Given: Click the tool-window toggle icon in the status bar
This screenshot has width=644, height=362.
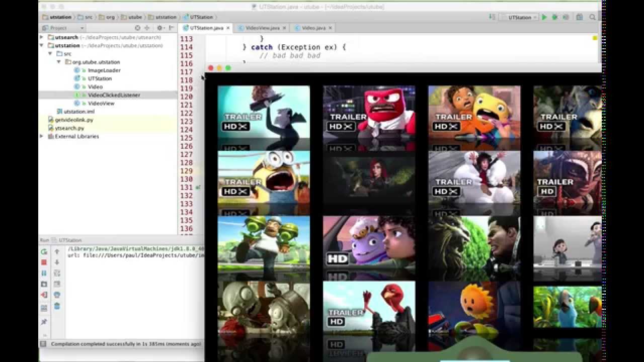Looking at the screenshot, I should 44,344.
